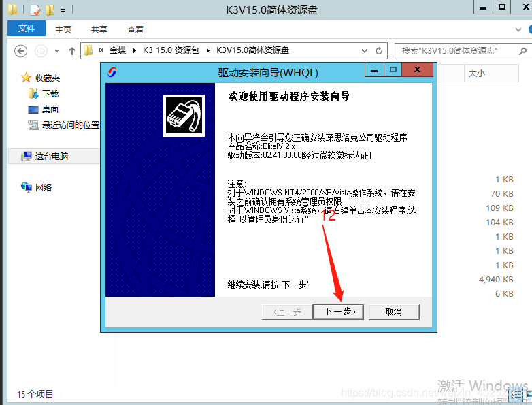
Task: Expand arrow after K3 15.0 资源包
Action: (x=207, y=50)
